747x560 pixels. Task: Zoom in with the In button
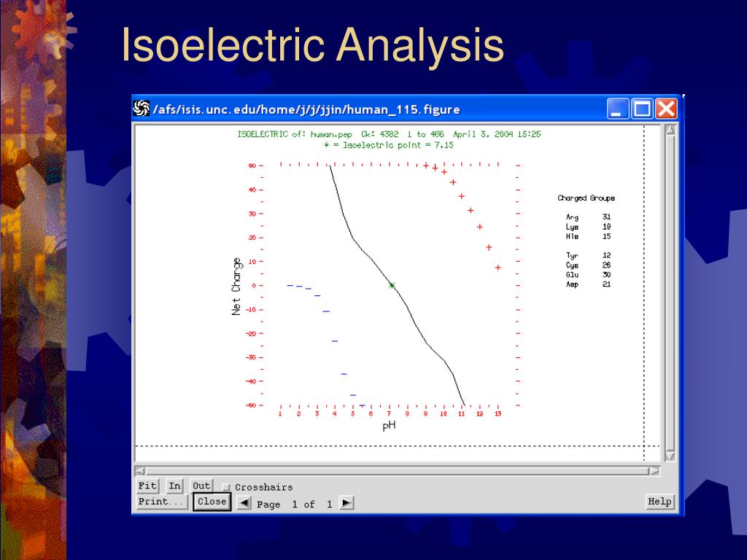174,486
